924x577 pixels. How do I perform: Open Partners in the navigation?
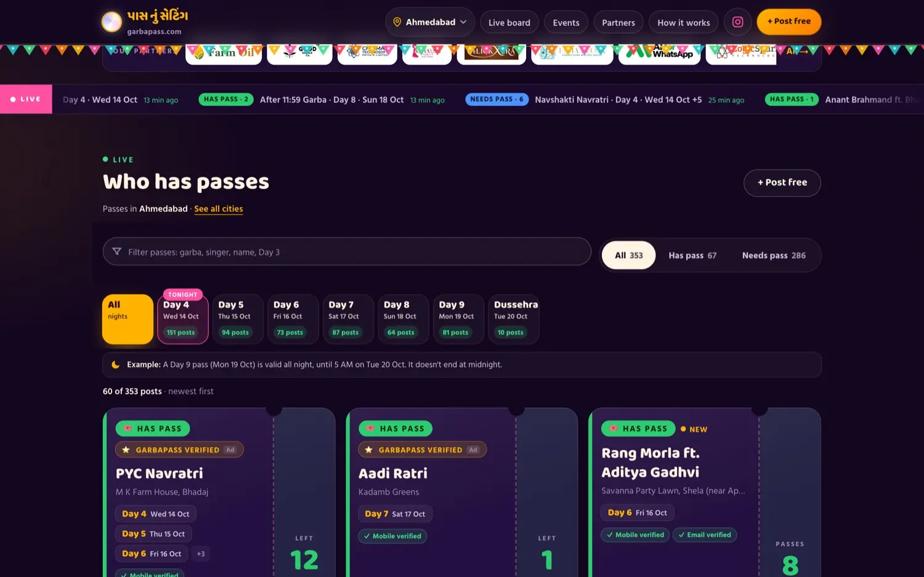click(x=618, y=23)
